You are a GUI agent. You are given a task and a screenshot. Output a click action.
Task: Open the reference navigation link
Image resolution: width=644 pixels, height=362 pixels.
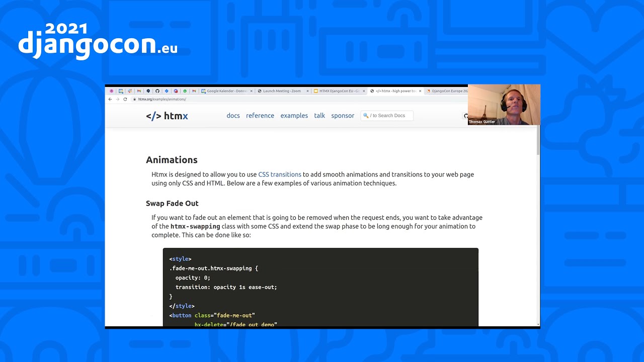pos(260,116)
